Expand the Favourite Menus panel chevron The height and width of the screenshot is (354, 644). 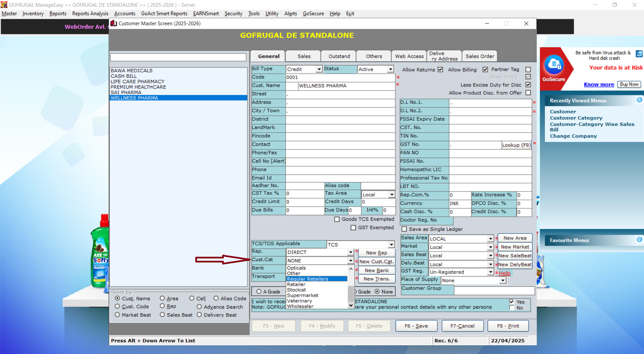(x=639, y=240)
